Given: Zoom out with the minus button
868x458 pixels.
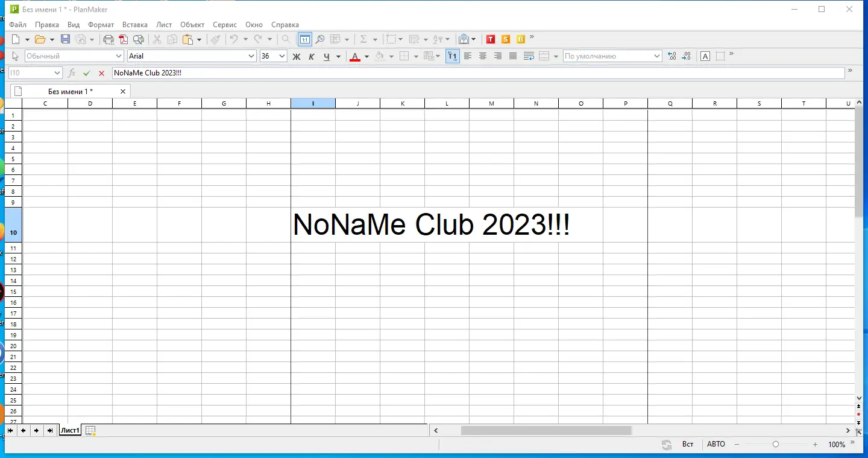Looking at the screenshot, I should (x=737, y=445).
